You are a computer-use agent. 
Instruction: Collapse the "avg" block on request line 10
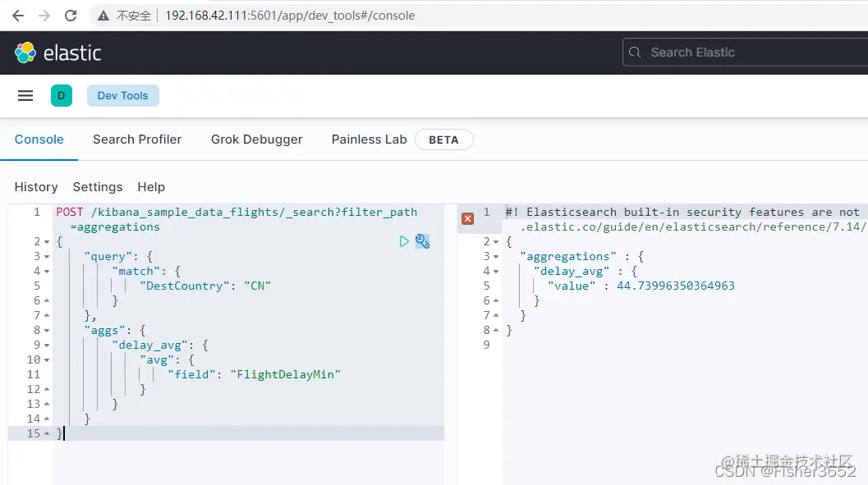pos(47,360)
